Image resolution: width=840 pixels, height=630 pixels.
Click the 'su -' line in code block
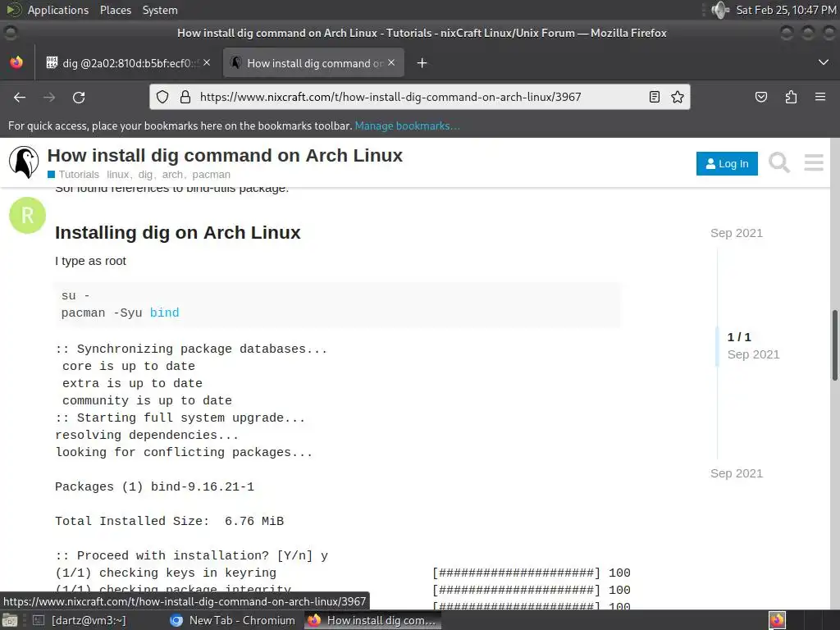tap(75, 295)
